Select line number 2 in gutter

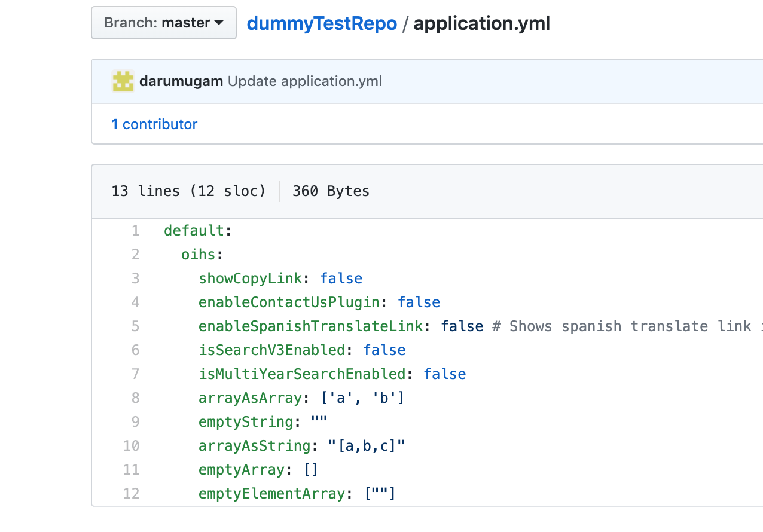pos(135,255)
